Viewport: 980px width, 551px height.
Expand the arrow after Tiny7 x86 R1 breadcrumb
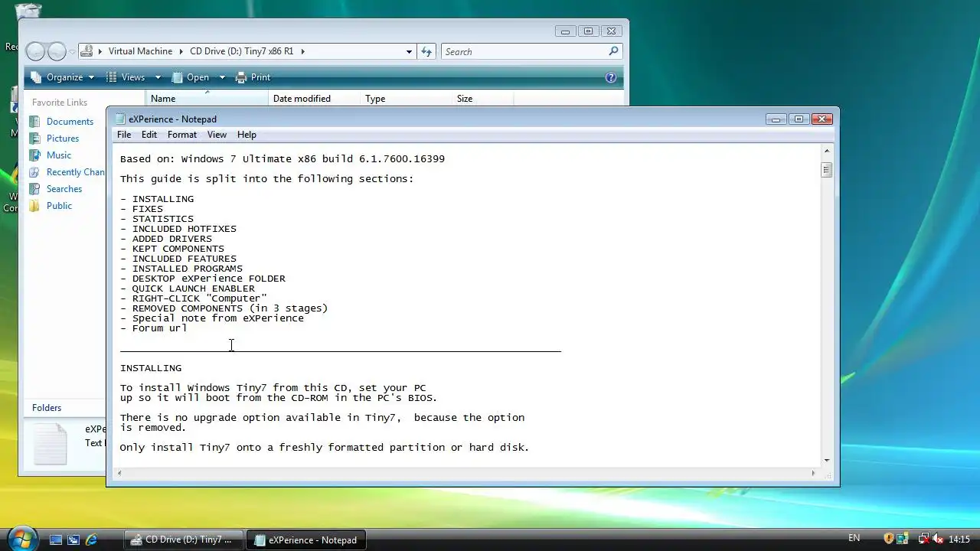point(302,51)
